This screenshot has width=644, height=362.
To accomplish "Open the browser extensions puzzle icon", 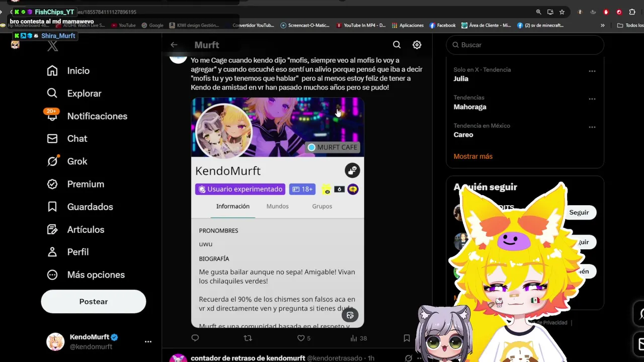I will [x=632, y=12].
